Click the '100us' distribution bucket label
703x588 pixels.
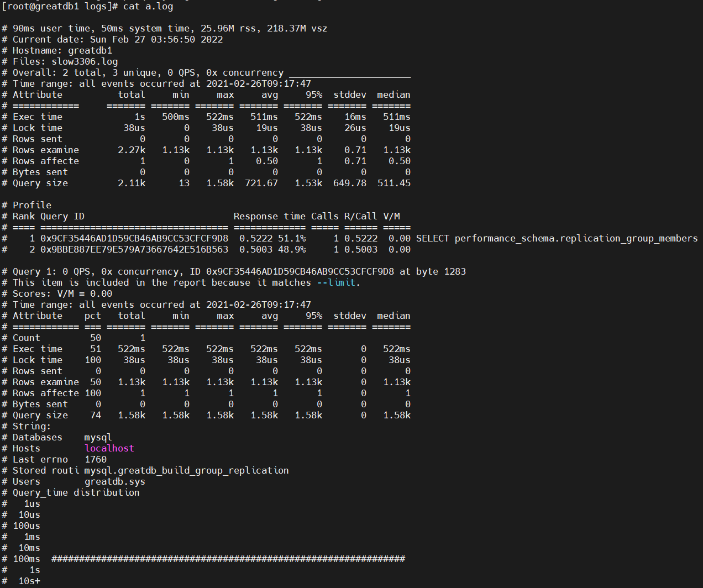[27, 526]
